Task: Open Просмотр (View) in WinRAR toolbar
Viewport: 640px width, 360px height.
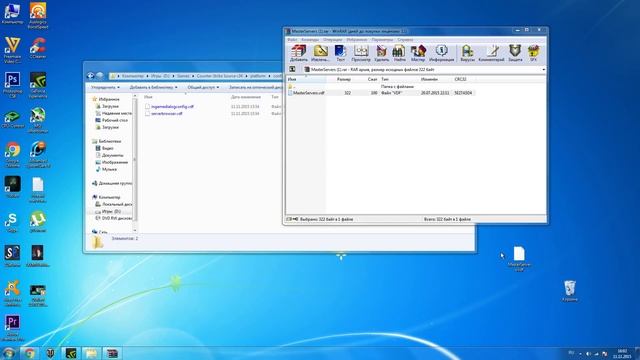Action: tap(361, 53)
